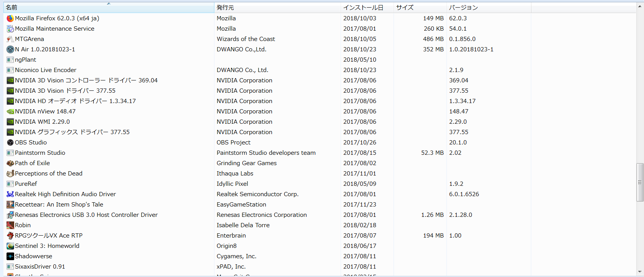Click the Mozilla Firefox program icon
Image resolution: width=644 pixels, height=277 pixels.
(x=10, y=18)
